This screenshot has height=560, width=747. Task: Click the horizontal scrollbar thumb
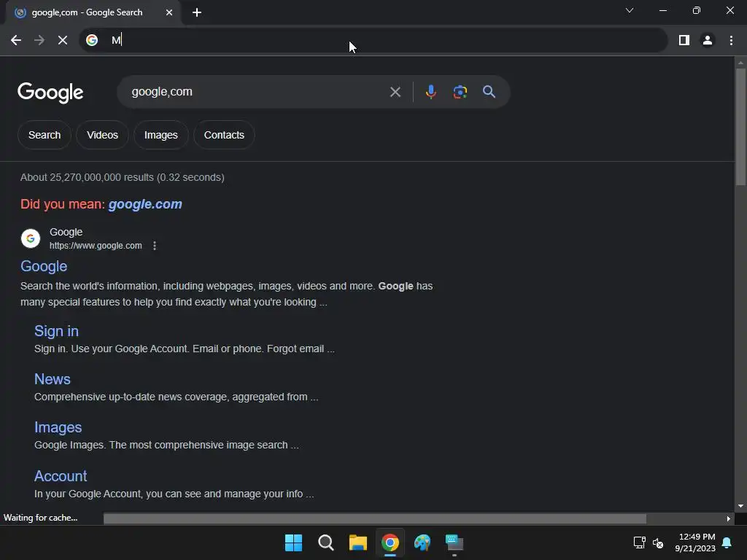374,518
